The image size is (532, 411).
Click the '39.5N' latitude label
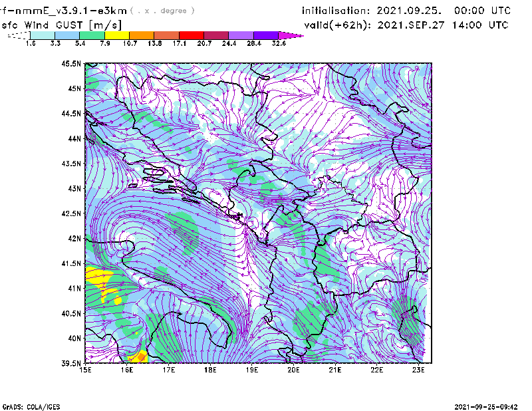(71, 364)
